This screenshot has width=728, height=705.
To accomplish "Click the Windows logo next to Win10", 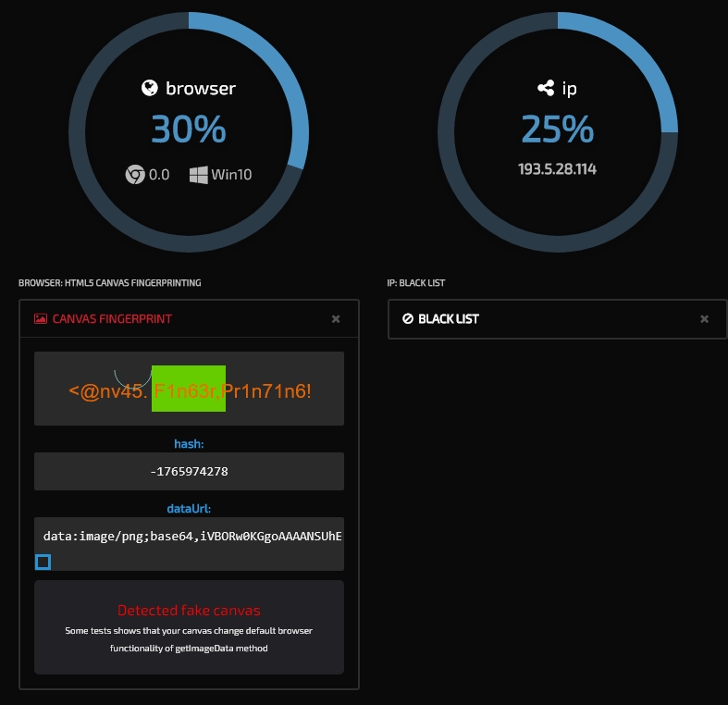I will click(198, 174).
